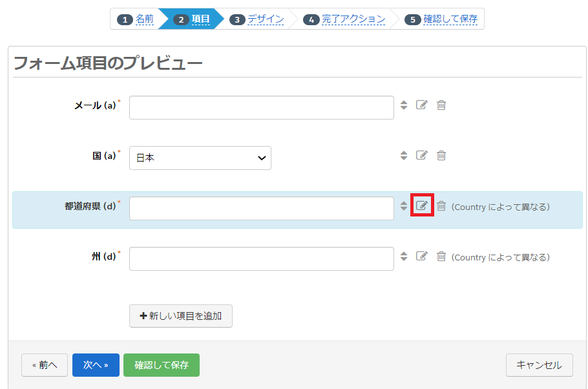Reorder the 都道府県 (d) field handle
Screen dimensions: 588x389
(x=403, y=205)
